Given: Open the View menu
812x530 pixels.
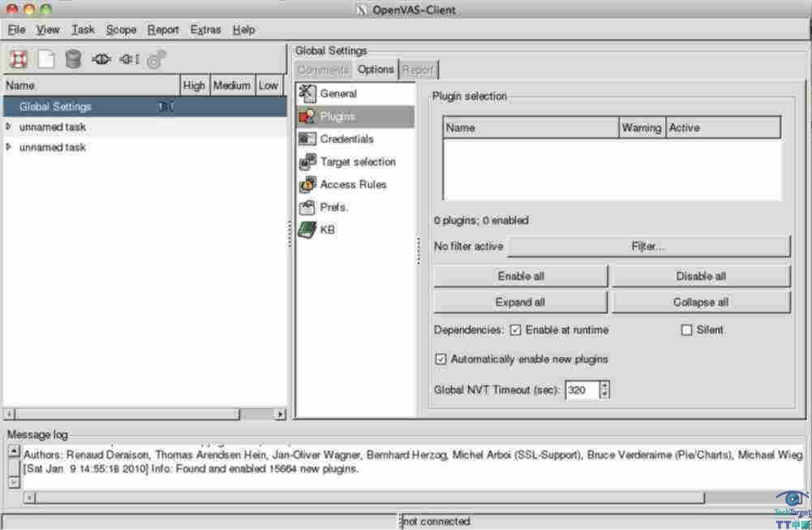Looking at the screenshot, I should point(48,30).
